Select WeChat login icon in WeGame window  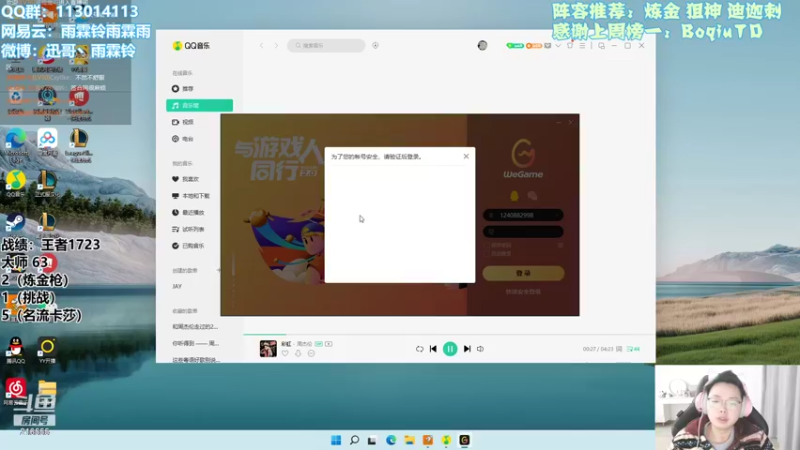[532, 196]
